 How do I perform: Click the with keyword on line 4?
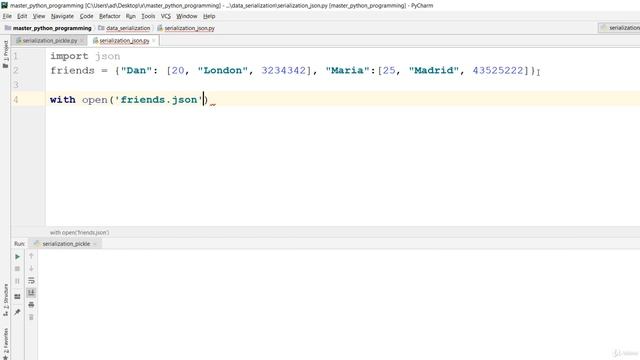(x=63, y=100)
